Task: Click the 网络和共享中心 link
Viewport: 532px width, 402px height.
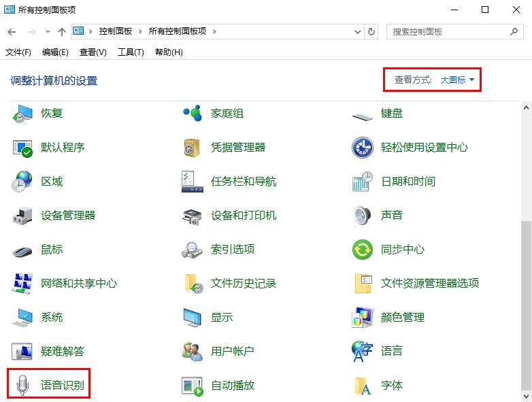Action: [79, 284]
